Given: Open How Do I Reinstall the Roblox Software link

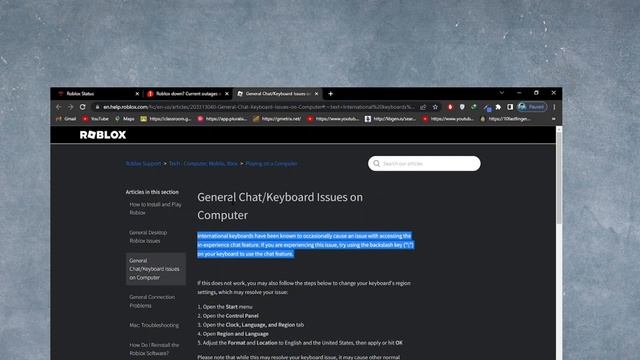Looking at the screenshot, I should 154,349.
